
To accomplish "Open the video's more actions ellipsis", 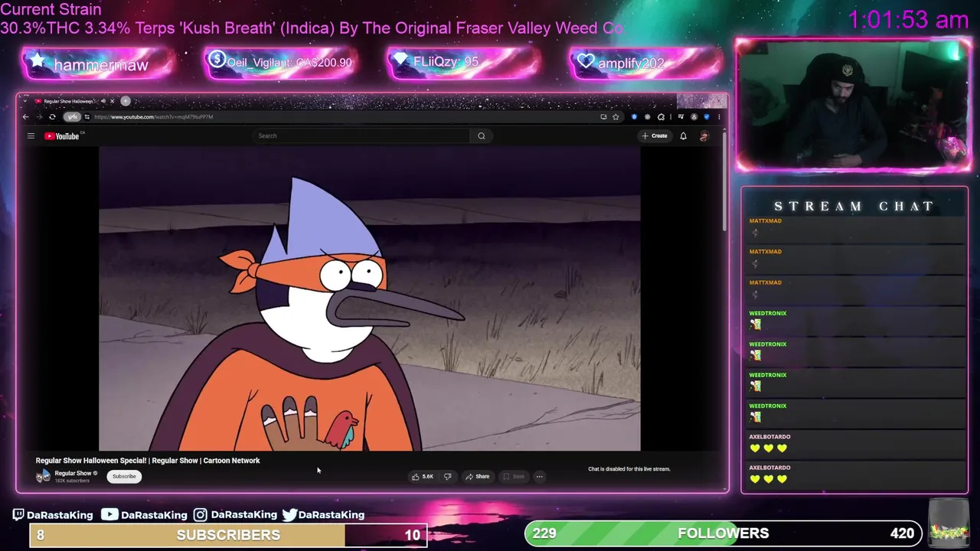I will [539, 476].
